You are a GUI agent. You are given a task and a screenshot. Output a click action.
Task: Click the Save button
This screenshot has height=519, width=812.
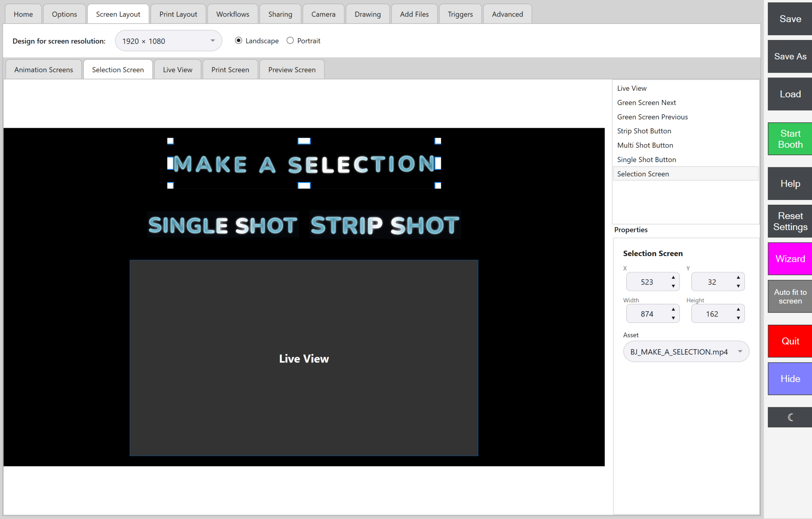coord(790,18)
